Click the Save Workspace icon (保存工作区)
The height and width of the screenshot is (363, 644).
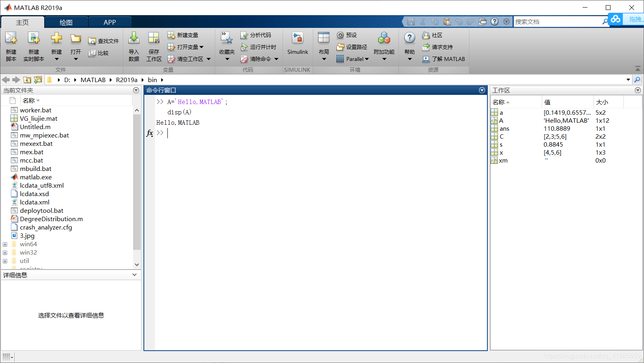point(154,38)
